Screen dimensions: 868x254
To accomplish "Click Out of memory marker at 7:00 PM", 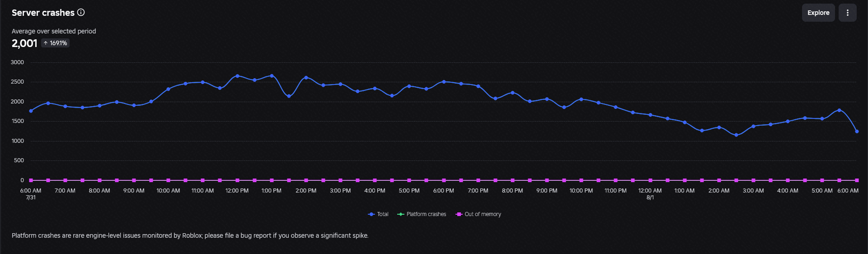I will pos(478,180).
